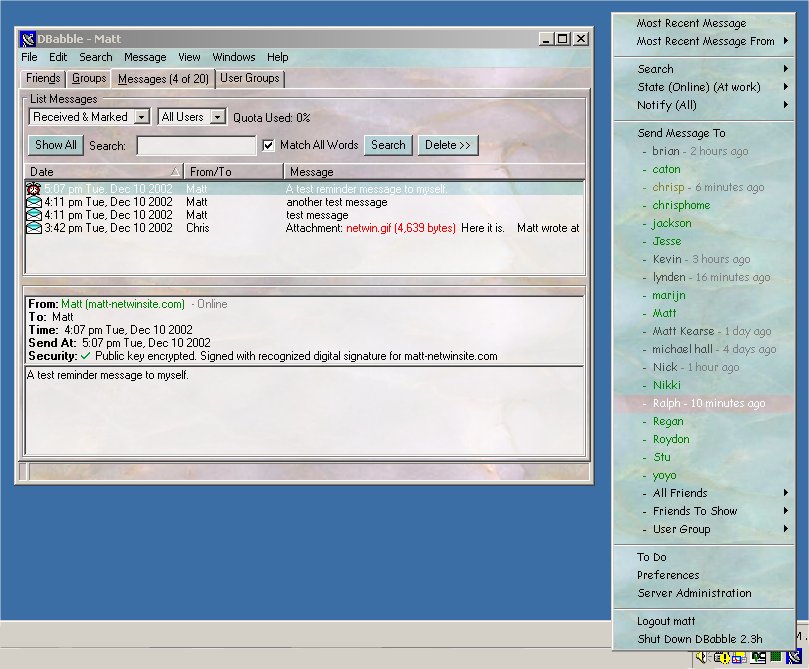Click into the message Search text field
Screen dimensions: 809x669
coord(196,145)
